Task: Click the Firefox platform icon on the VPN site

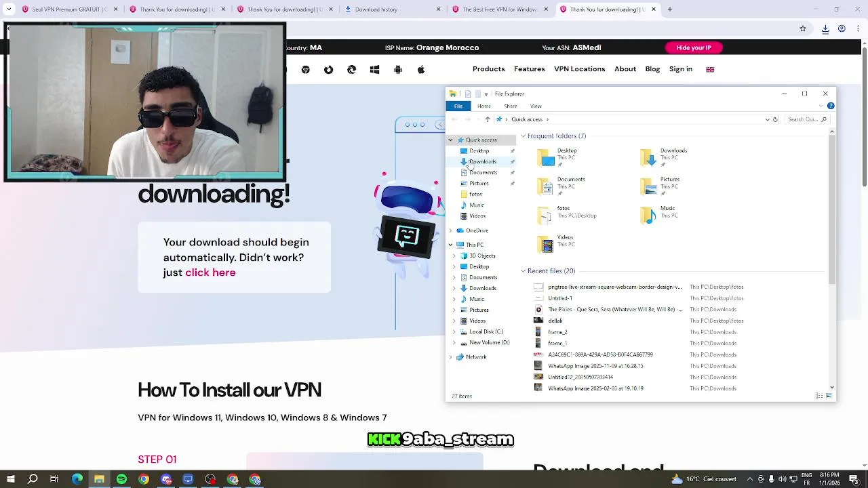Action: click(329, 70)
